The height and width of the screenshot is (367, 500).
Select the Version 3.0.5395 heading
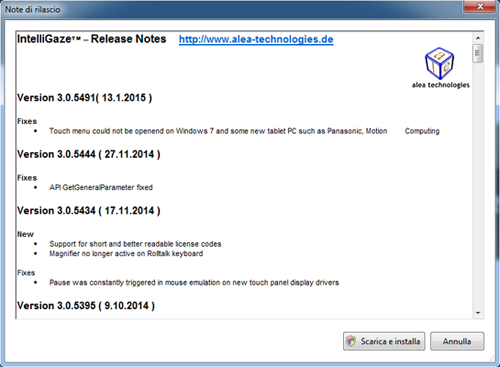click(x=86, y=306)
